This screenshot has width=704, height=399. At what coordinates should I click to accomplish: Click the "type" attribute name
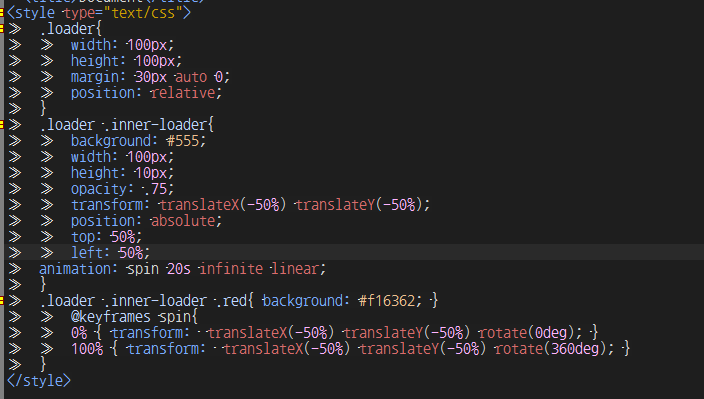[x=80, y=13]
